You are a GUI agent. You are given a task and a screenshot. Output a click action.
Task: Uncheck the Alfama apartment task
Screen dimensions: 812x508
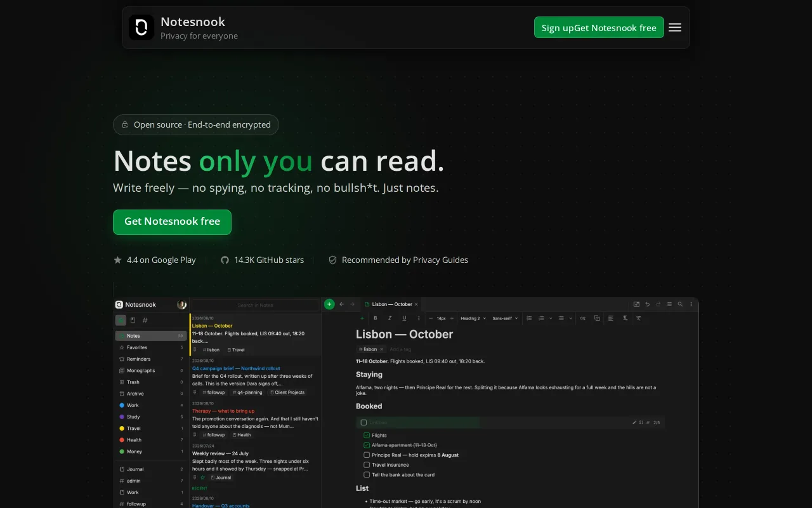(x=367, y=445)
